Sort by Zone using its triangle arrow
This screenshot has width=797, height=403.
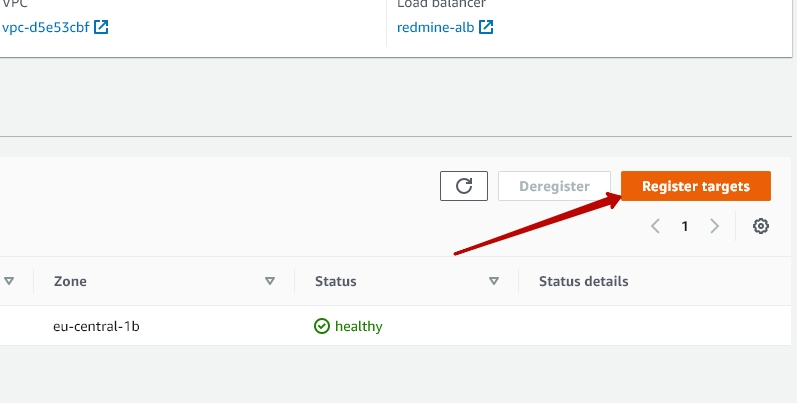270,281
